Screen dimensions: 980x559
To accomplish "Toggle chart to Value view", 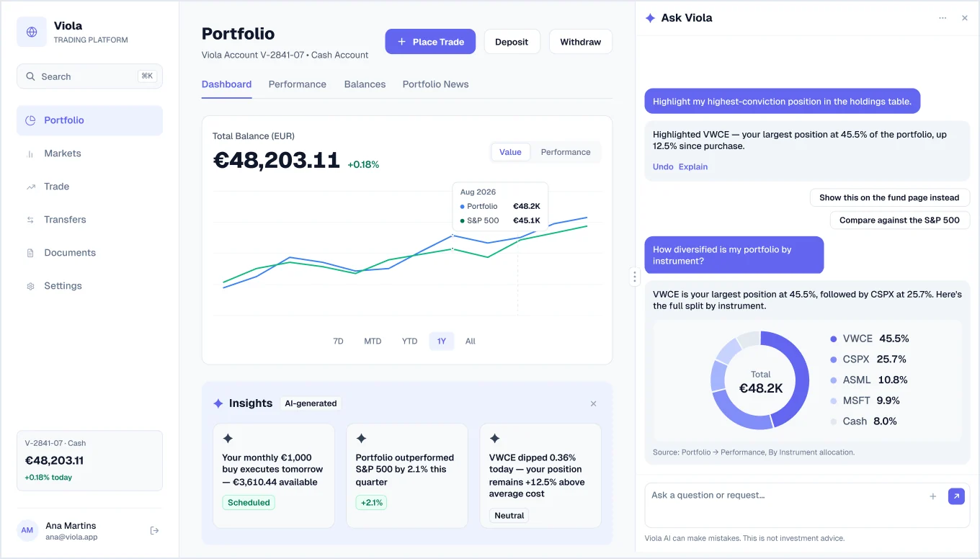I will coord(511,152).
